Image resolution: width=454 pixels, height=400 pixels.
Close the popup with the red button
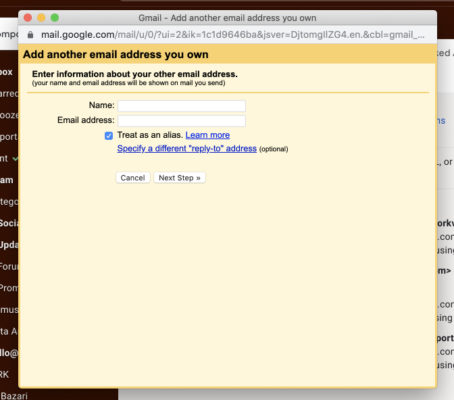(x=28, y=18)
